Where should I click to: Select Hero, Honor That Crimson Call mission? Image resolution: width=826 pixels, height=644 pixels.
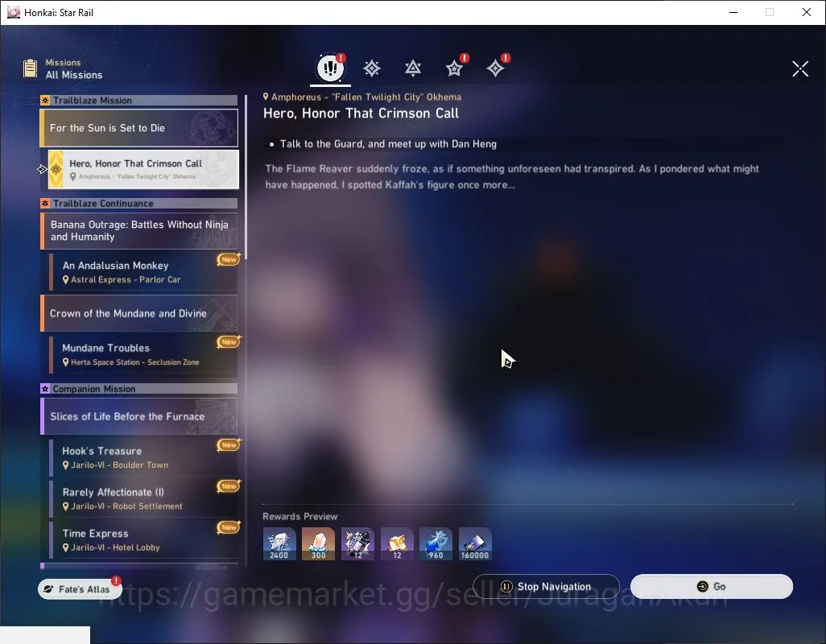point(143,169)
